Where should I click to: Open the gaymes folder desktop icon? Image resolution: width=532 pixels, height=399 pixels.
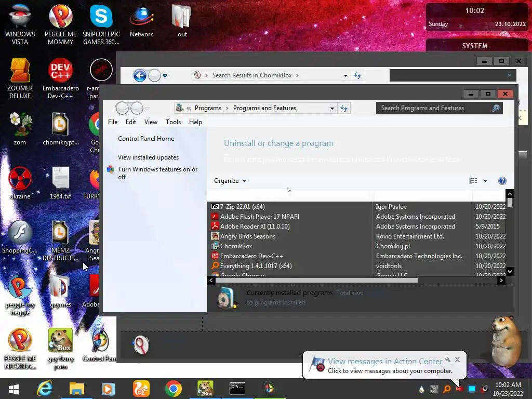pyautogui.click(x=60, y=291)
